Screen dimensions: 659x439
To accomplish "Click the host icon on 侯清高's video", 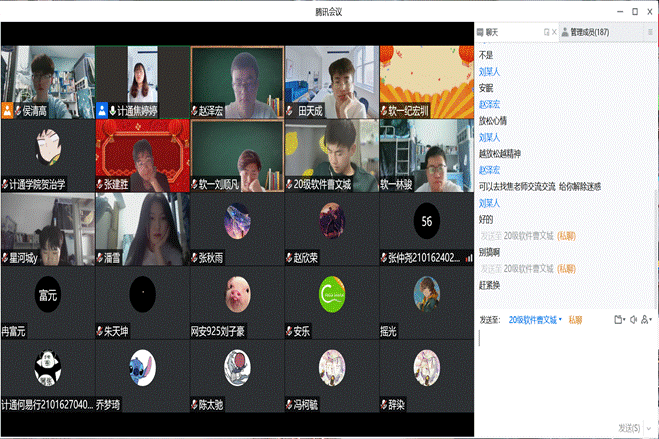I will pos(7,111).
